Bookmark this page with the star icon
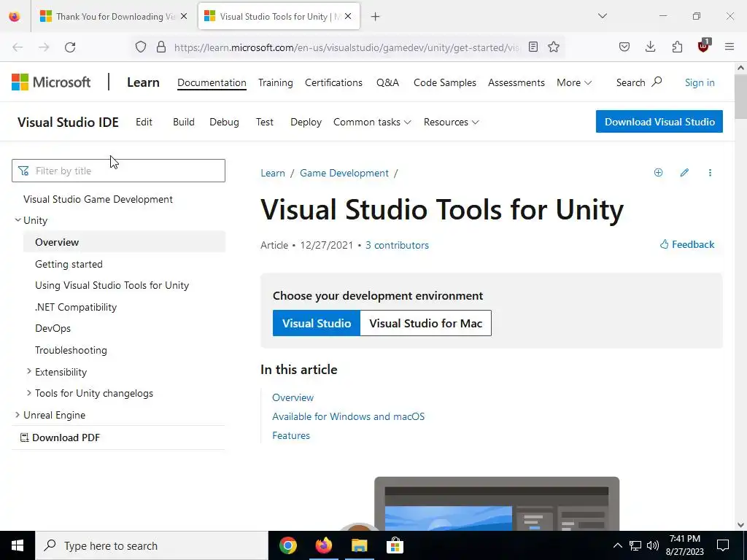Image resolution: width=747 pixels, height=560 pixels. pyautogui.click(x=554, y=47)
